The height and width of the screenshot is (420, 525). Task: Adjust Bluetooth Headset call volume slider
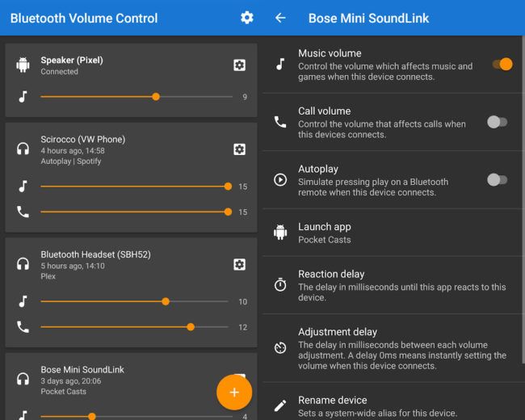click(x=134, y=327)
